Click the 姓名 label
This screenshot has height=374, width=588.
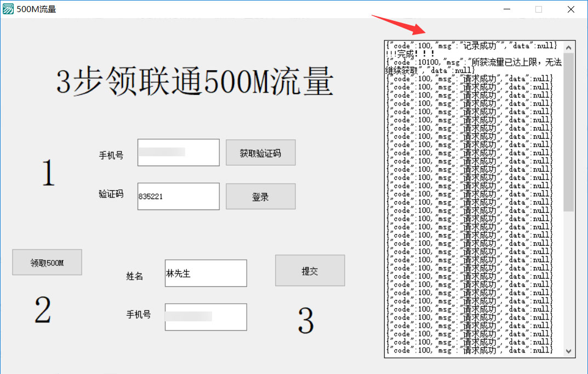[x=135, y=276]
